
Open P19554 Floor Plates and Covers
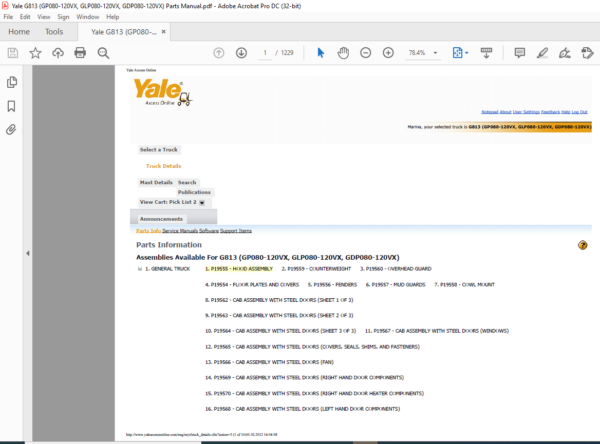[x=252, y=285]
